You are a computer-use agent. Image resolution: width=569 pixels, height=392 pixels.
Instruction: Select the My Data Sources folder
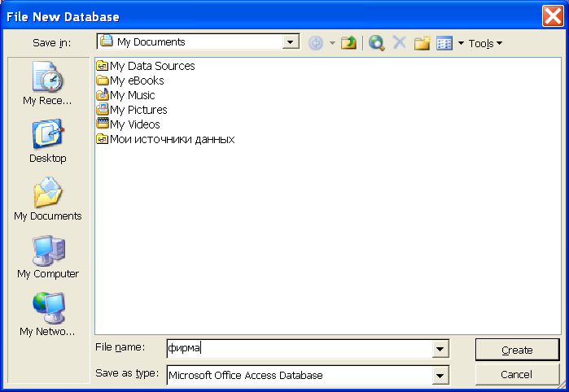[146, 66]
